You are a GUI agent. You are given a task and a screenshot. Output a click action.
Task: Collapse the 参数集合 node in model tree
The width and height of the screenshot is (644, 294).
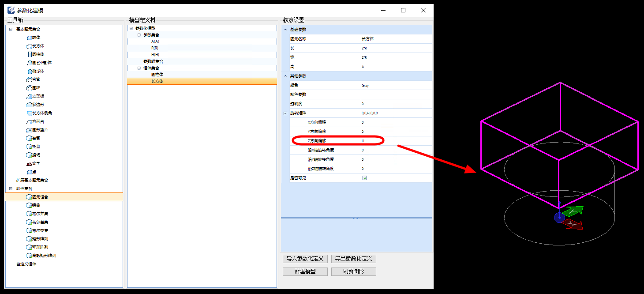[x=139, y=34]
